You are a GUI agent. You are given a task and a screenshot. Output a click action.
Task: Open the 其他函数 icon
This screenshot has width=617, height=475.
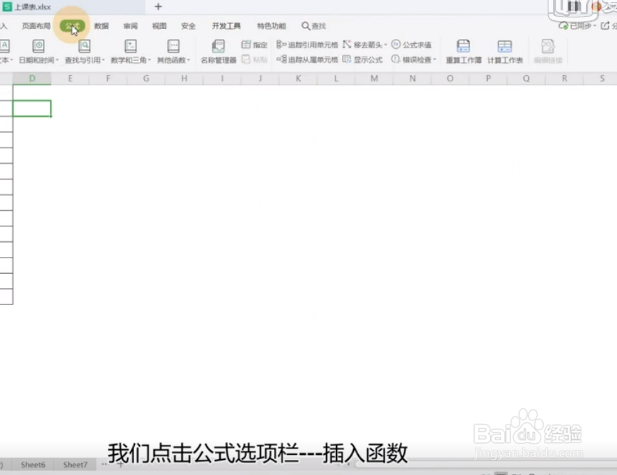173,46
